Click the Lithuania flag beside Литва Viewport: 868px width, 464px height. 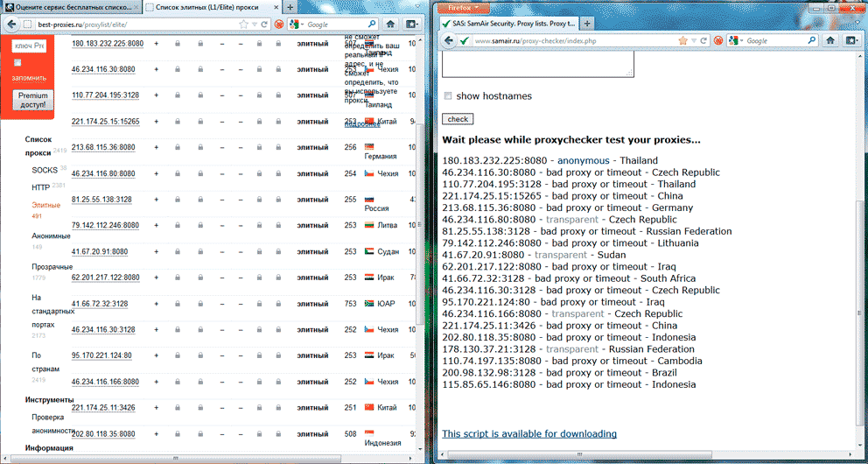coord(369,225)
